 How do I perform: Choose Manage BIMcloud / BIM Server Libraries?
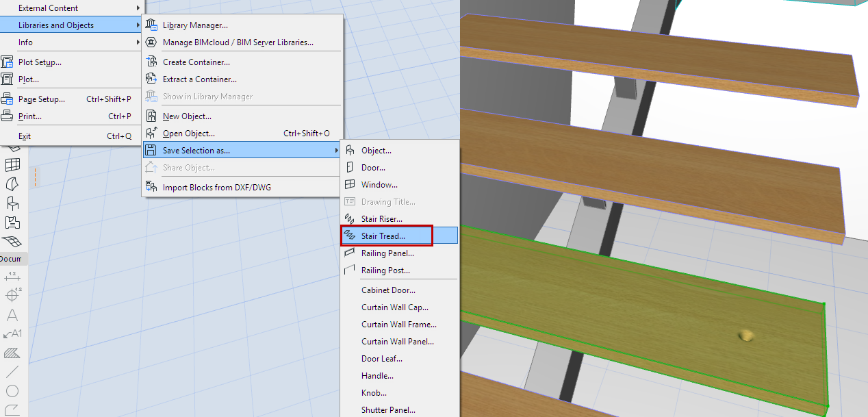(242, 42)
